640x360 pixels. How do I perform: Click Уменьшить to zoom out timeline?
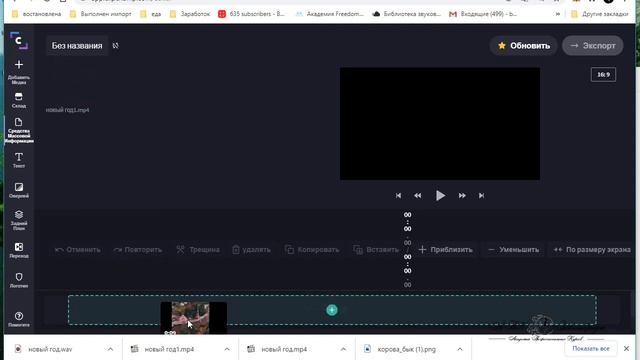click(513, 250)
